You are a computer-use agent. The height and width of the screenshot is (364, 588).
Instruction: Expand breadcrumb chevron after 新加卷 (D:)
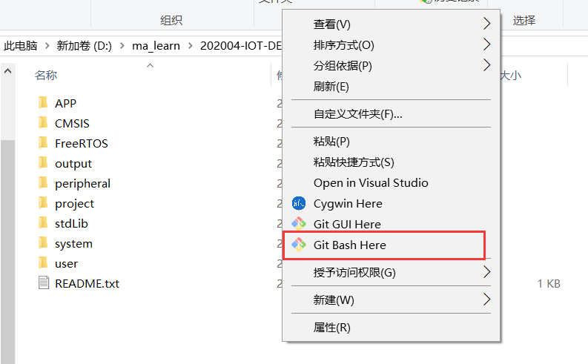click(122, 46)
